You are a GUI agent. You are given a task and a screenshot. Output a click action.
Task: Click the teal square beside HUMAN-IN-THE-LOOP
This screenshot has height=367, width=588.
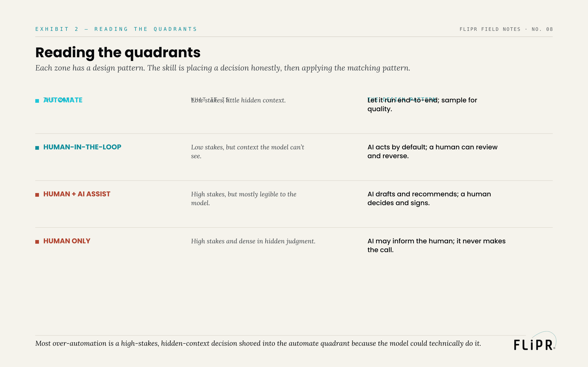coord(37,148)
